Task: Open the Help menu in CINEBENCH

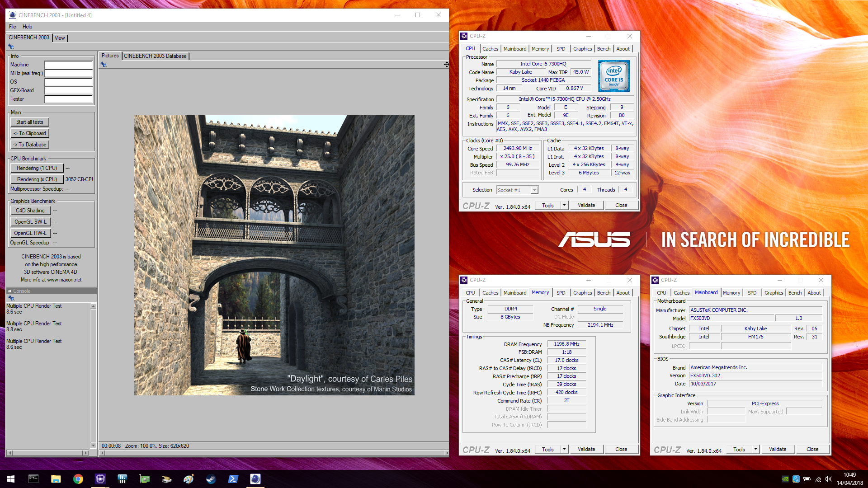Action: (x=28, y=27)
